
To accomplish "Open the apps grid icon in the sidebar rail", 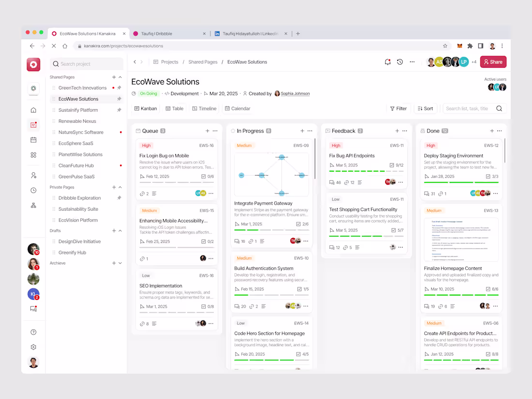I will pos(33,155).
